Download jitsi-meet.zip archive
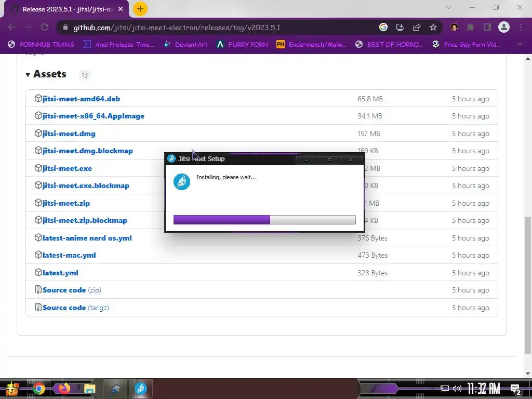This screenshot has width=532, height=399. click(66, 203)
